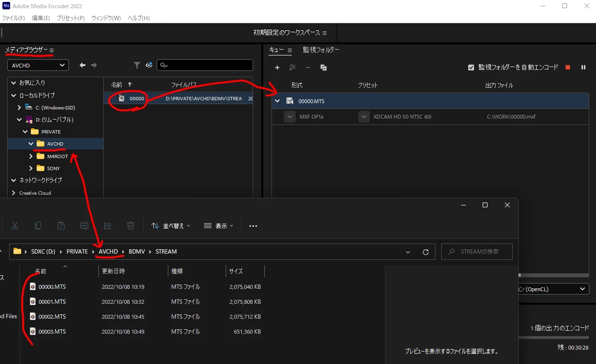596x364 pixels.
Task: Expand the M4ROOT folder
Action: 31,156
